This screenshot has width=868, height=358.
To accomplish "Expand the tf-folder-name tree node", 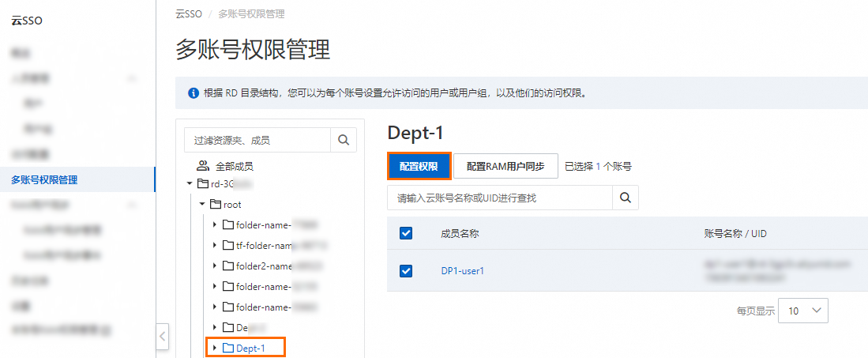I will 215,246.
